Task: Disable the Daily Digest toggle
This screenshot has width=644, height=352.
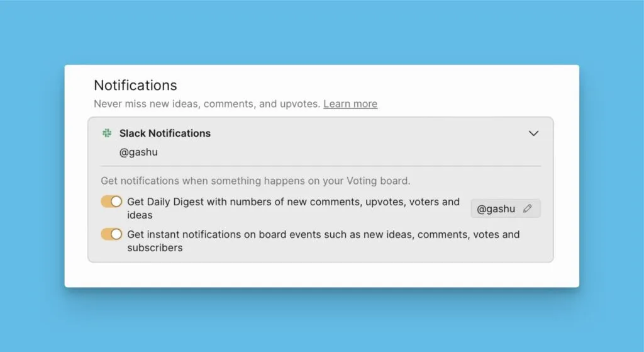Action: (x=111, y=202)
